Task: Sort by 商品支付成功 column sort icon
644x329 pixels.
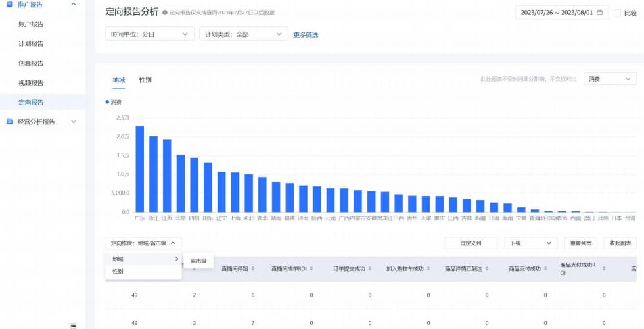Action: point(547,269)
